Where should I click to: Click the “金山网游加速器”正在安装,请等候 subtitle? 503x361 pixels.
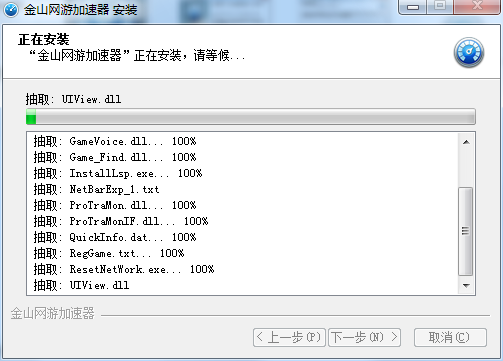coord(137,55)
